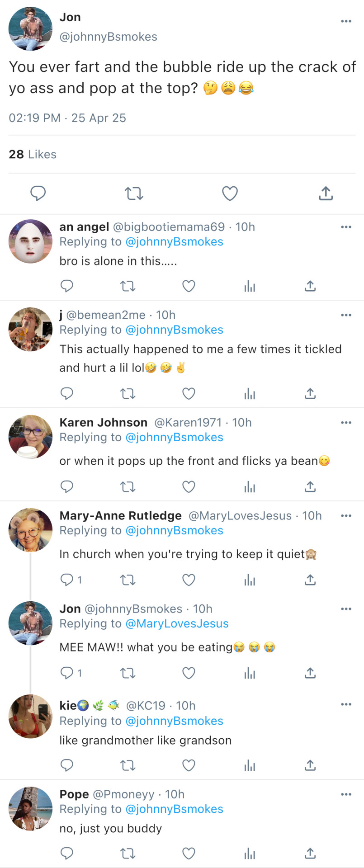This screenshot has width=364, height=868.
Task: View the 28 Likes list
Action: [33, 155]
